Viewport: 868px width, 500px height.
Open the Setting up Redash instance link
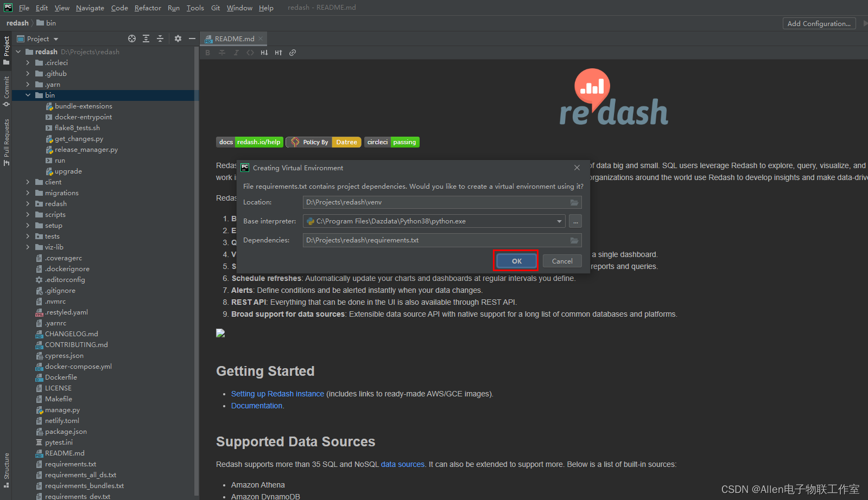pos(277,394)
